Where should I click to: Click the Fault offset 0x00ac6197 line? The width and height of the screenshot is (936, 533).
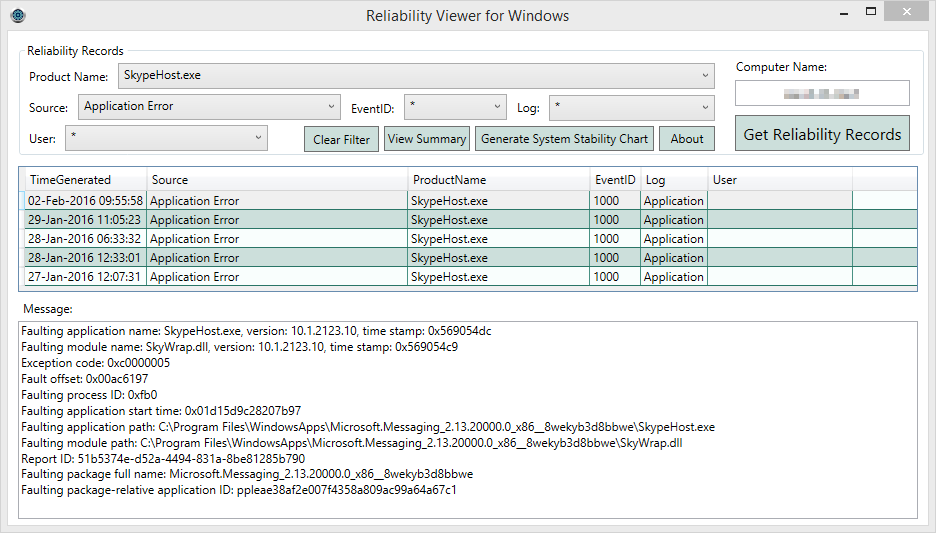click(x=85, y=378)
